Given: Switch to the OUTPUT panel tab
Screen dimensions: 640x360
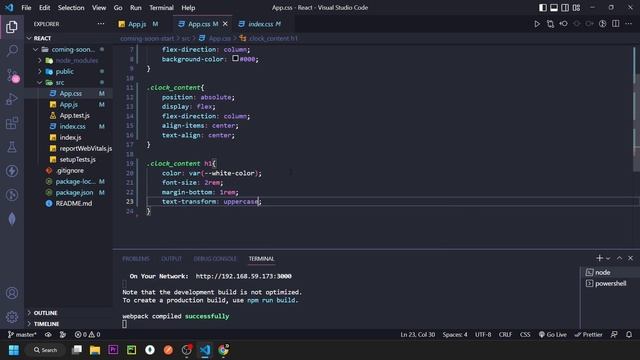Looking at the screenshot, I should coord(171,259).
